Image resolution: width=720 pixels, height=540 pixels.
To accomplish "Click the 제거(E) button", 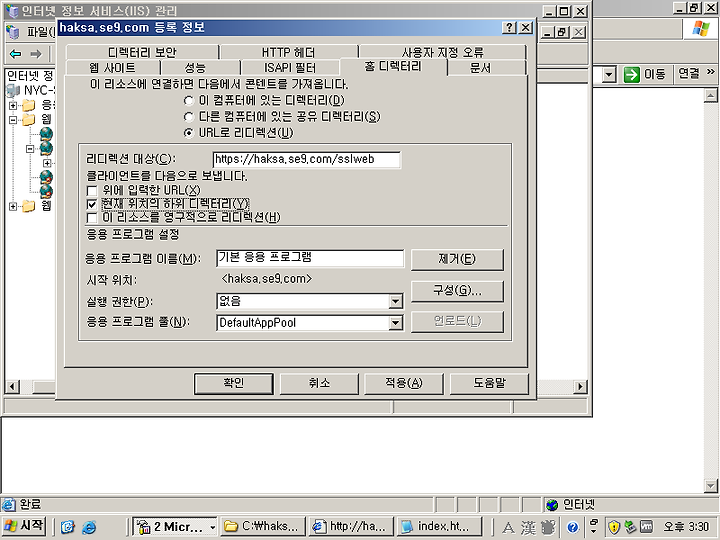I will click(x=457, y=259).
